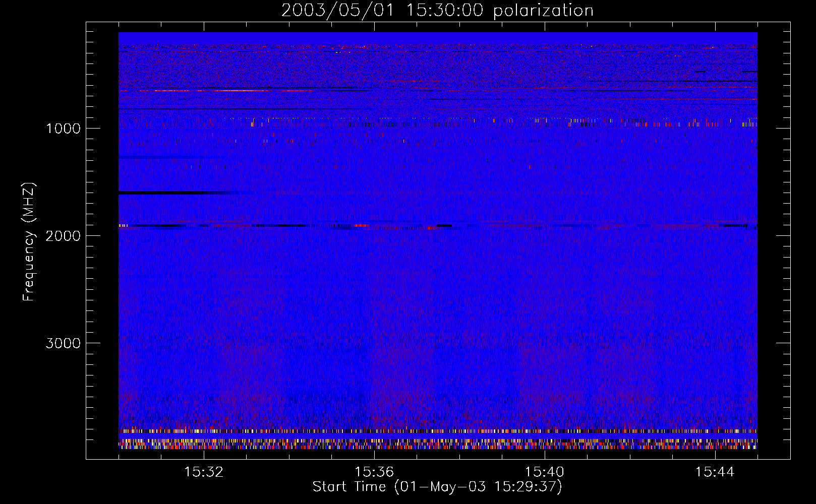The width and height of the screenshot is (816, 504).
Task: Select the 1000 frequency tick label
Action: click(63, 129)
